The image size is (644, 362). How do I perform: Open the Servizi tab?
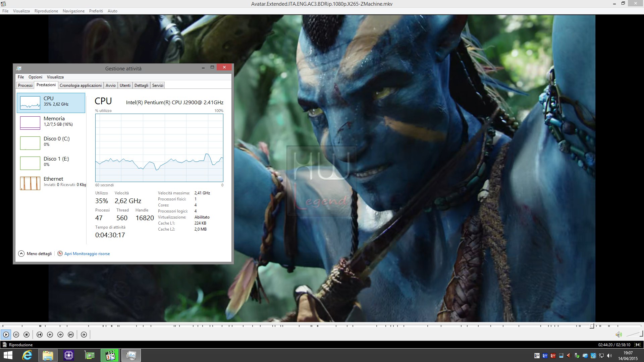(158, 85)
